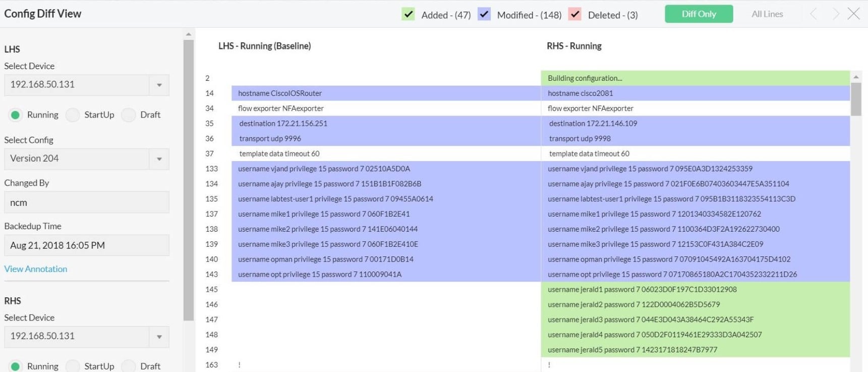Click LHS username labtest-user1 line
This screenshot has width=868, height=372.
386,199
